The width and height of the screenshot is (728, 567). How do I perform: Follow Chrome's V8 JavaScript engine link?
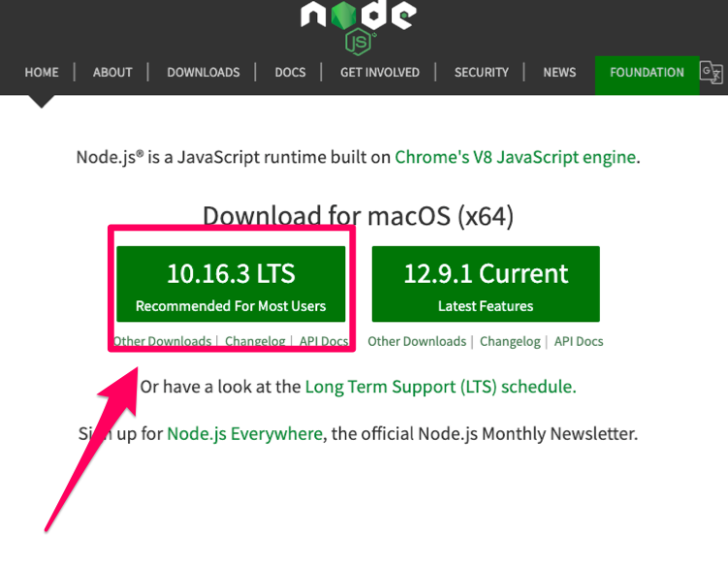click(x=515, y=157)
